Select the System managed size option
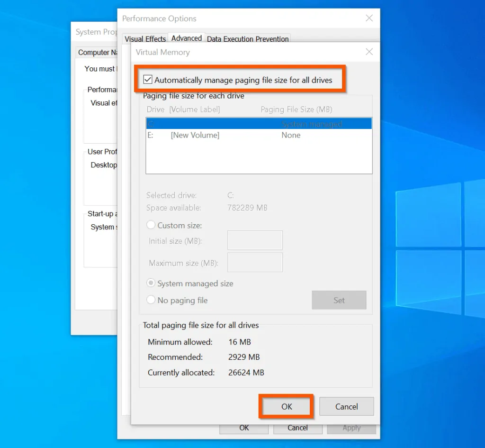The width and height of the screenshot is (485, 448). pyautogui.click(x=151, y=283)
